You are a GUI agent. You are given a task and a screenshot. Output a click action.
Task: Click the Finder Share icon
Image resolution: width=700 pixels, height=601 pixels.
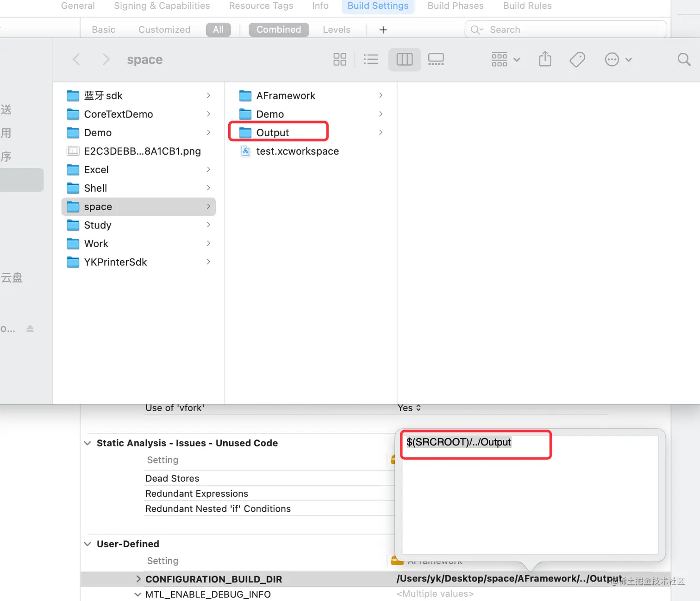point(545,59)
